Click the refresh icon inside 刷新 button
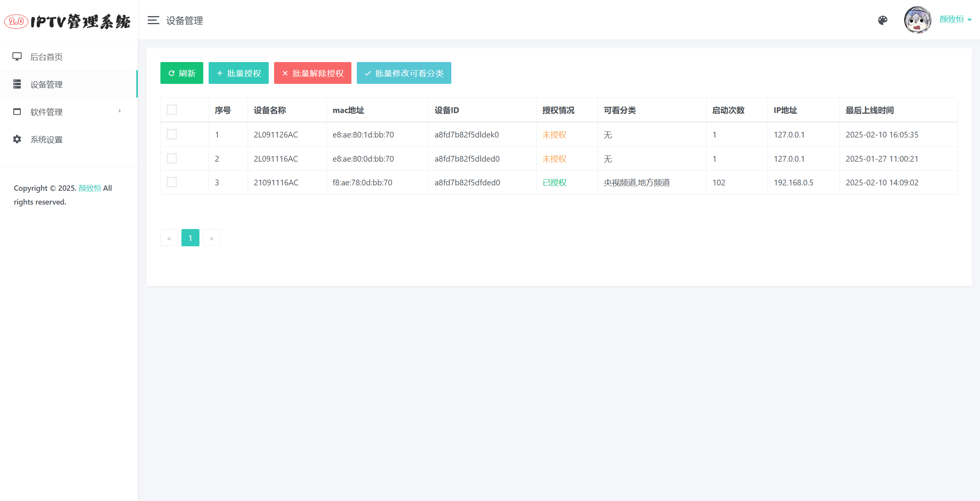The image size is (980, 501). click(172, 73)
